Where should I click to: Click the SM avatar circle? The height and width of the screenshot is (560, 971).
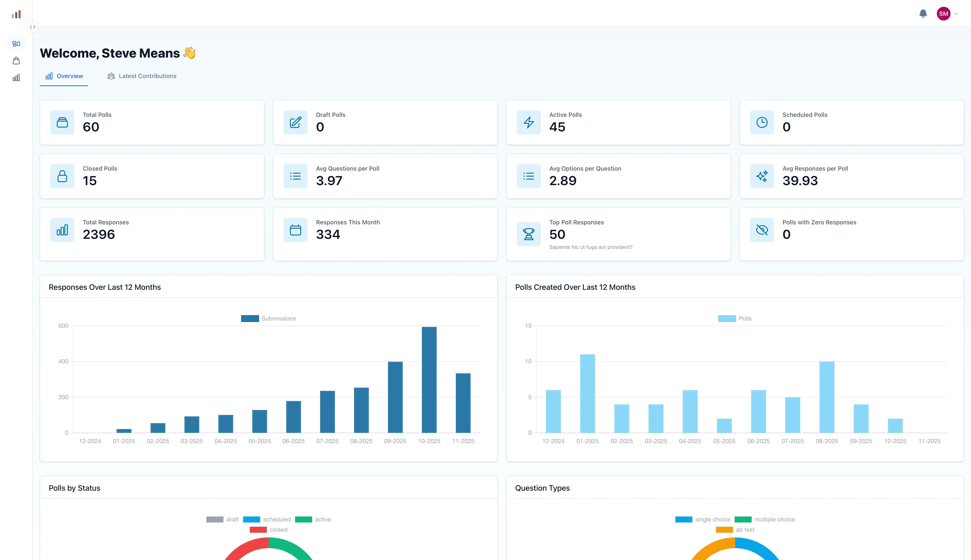pyautogui.click(x=944, y=13)
